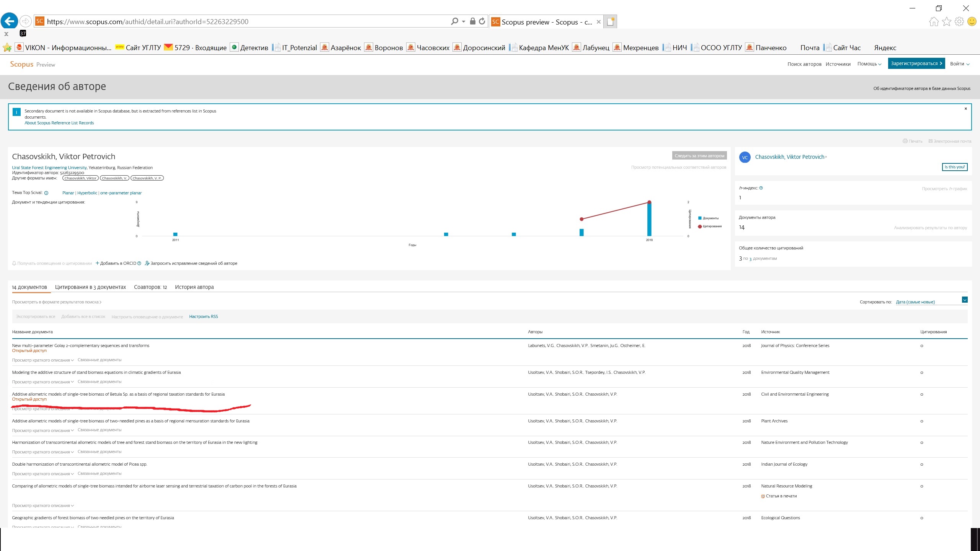Switch to the Соавторов: 12 tab

tap(150, 287)
